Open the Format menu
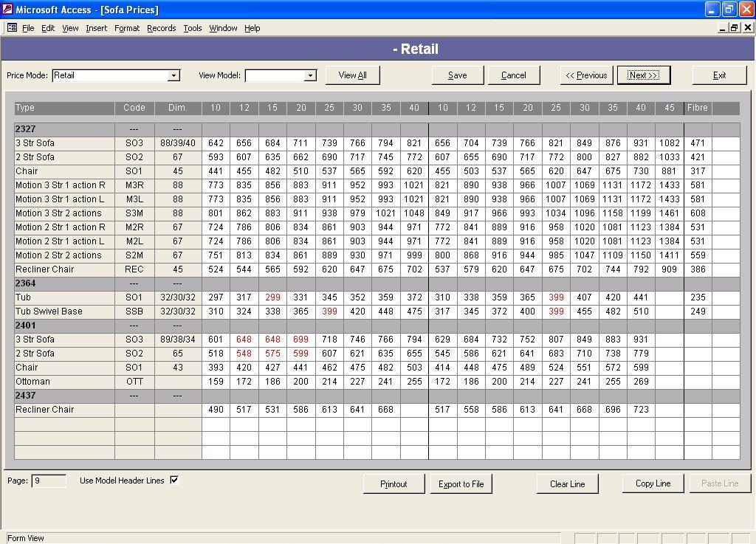 (127, 28)
